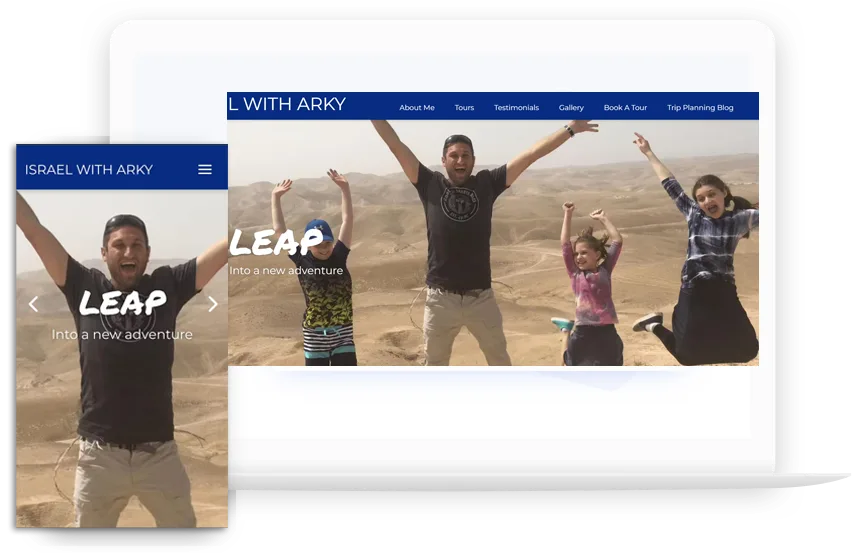Navigate to the Tours menu item

[x=464, y=108]
